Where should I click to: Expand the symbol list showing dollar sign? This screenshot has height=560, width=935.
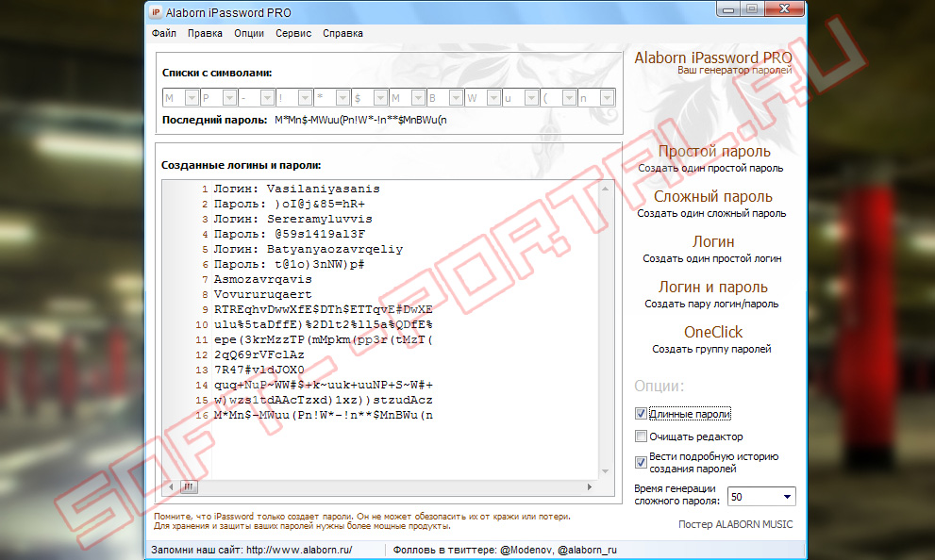click(380, 98)
